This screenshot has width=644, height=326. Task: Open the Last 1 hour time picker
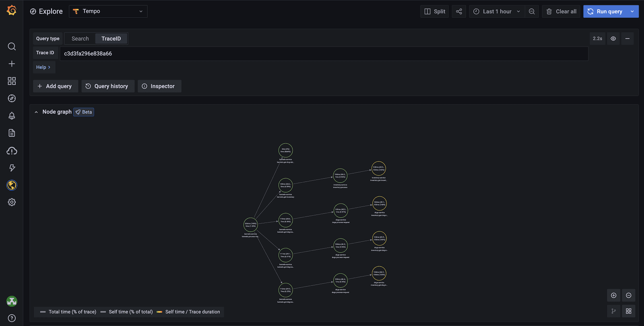497,11
